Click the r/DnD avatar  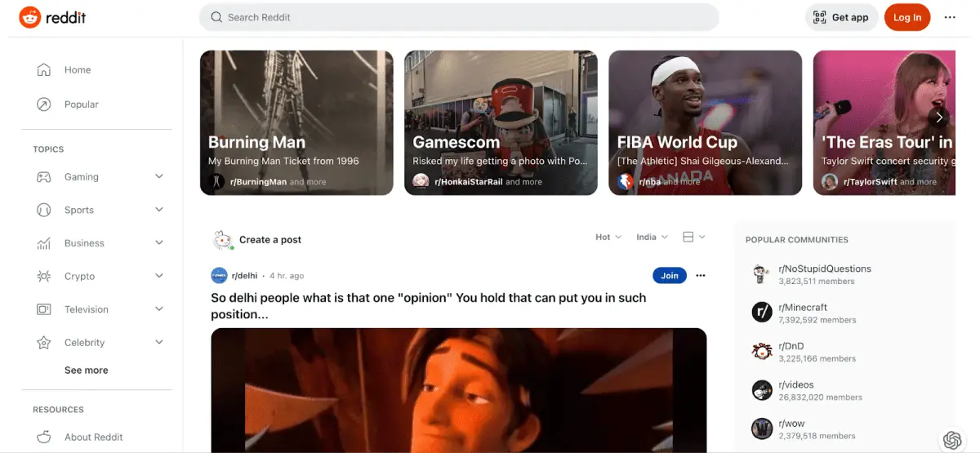click(762, 352)
